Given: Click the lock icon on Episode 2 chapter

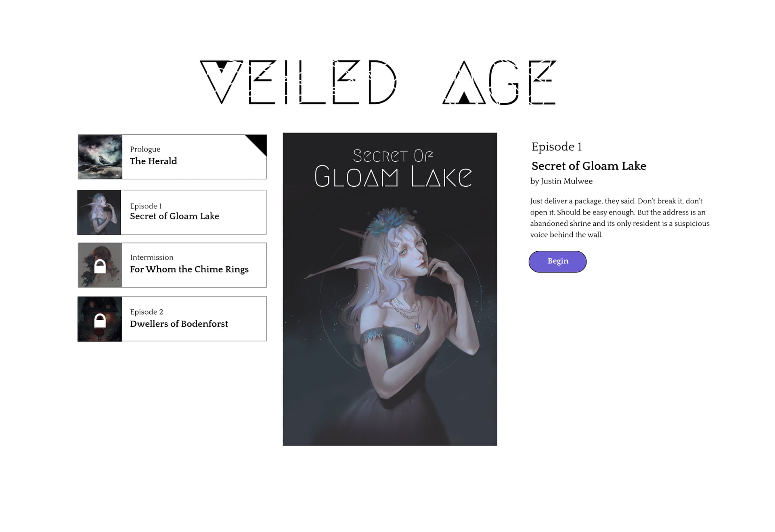Looking at the screenshot, I should (100, 320).
